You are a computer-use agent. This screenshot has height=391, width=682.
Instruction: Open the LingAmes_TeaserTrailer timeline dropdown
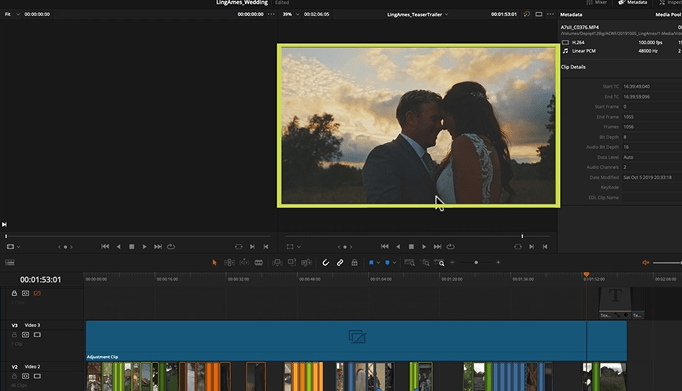pyautogui.click(x=418, y=14)
